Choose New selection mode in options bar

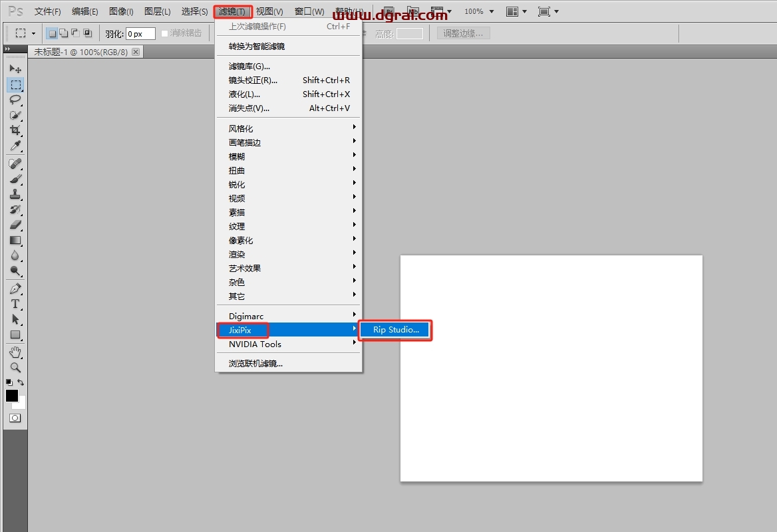coord(51,33)
